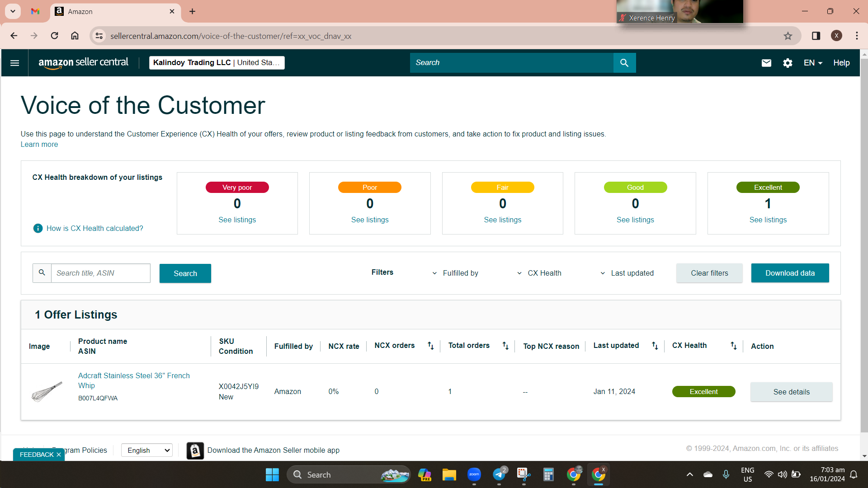The width and height of the screenshot is (868, 488).
Task: Open the English language selector in footer
Action: tap(147, 450)
